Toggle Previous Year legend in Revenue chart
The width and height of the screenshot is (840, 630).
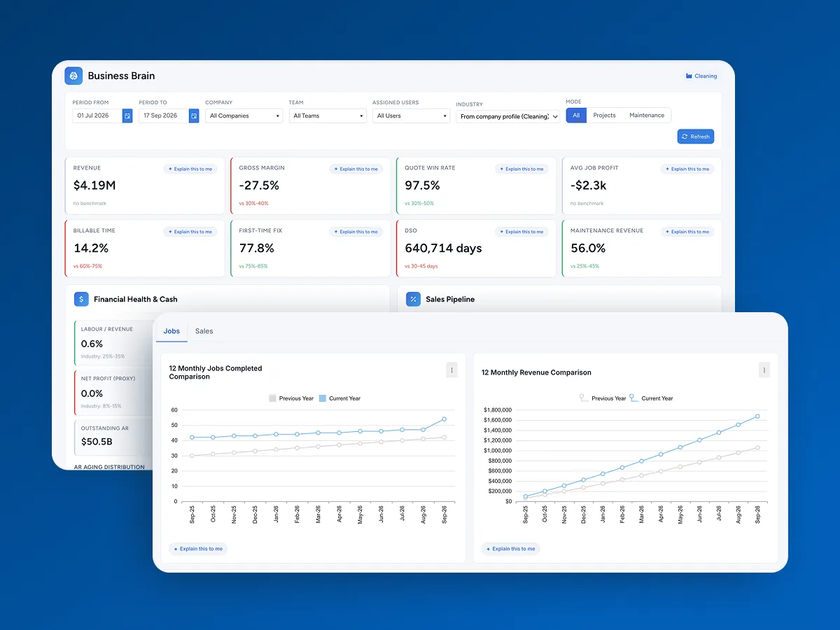603,398
